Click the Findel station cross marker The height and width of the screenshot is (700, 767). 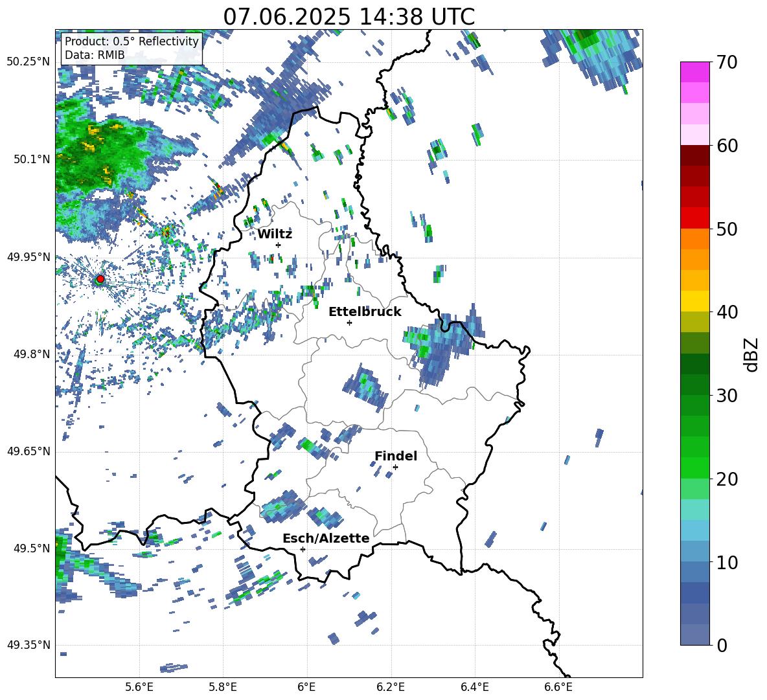(395, 468)
